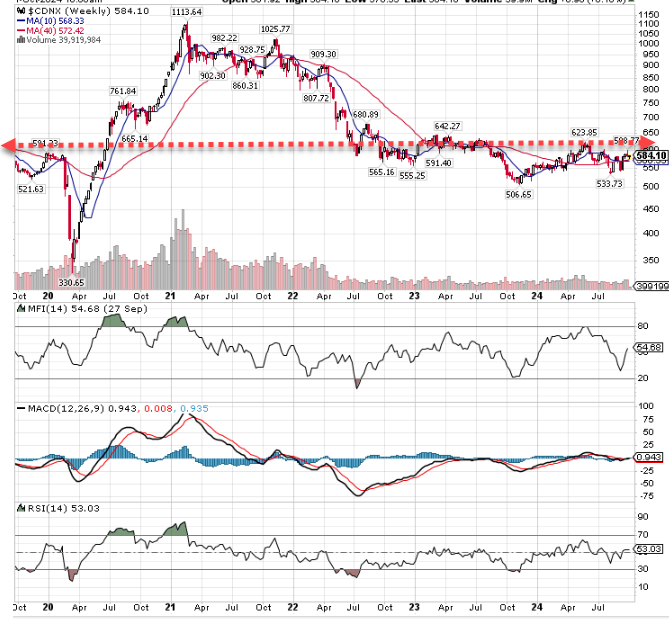
Task: Click the blue 0.935 MACD histogram value
Action: pyautogui.click(x=194, y=409)
